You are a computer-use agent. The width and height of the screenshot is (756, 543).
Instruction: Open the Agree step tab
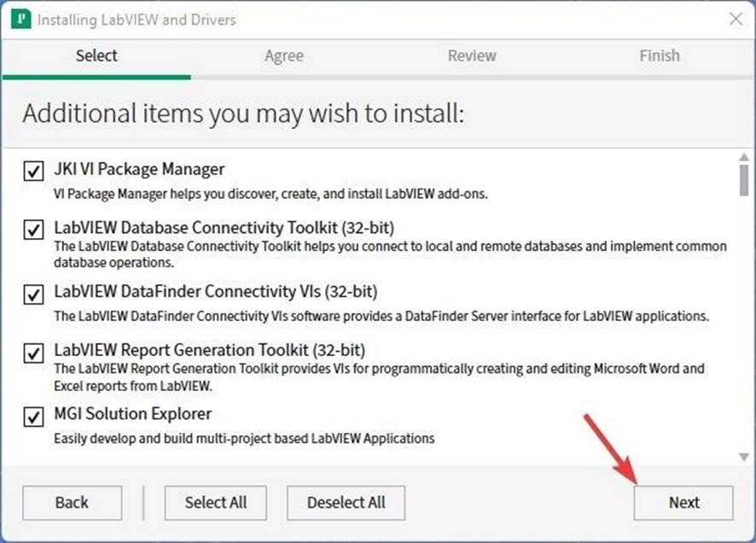[x=284, y=56]
